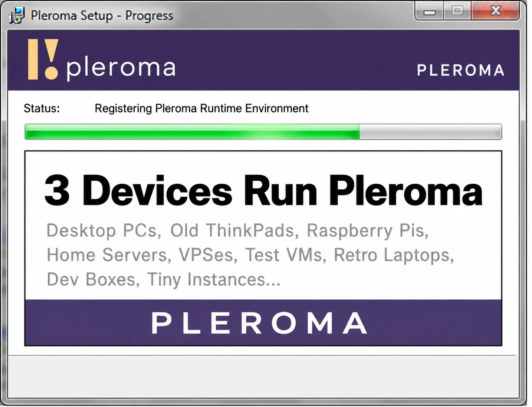
Task: Click the "Pleroma Setup - Progress" title text
Action: [x=102, y=16]
